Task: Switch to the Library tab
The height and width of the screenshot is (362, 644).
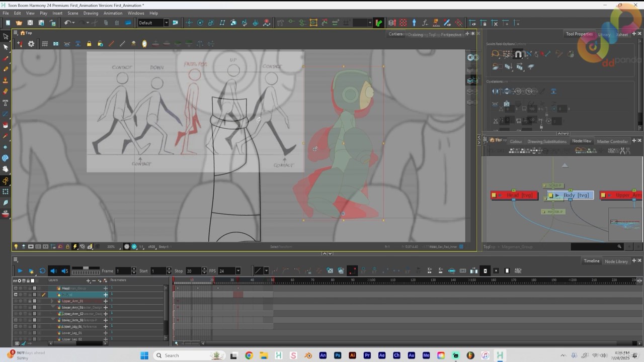Action: coord(604,34)
